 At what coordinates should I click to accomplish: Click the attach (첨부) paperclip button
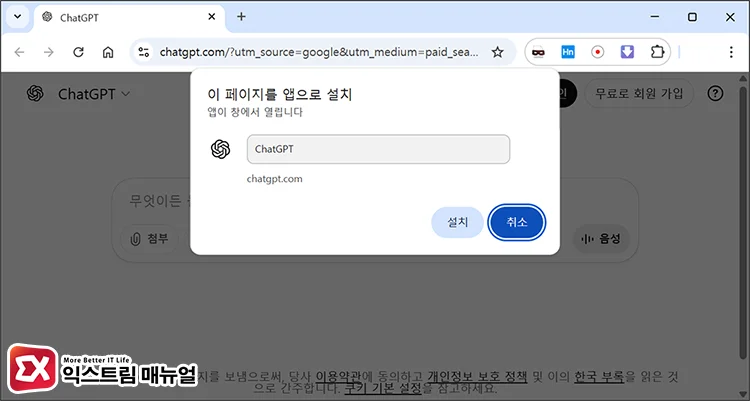point(149,238)
